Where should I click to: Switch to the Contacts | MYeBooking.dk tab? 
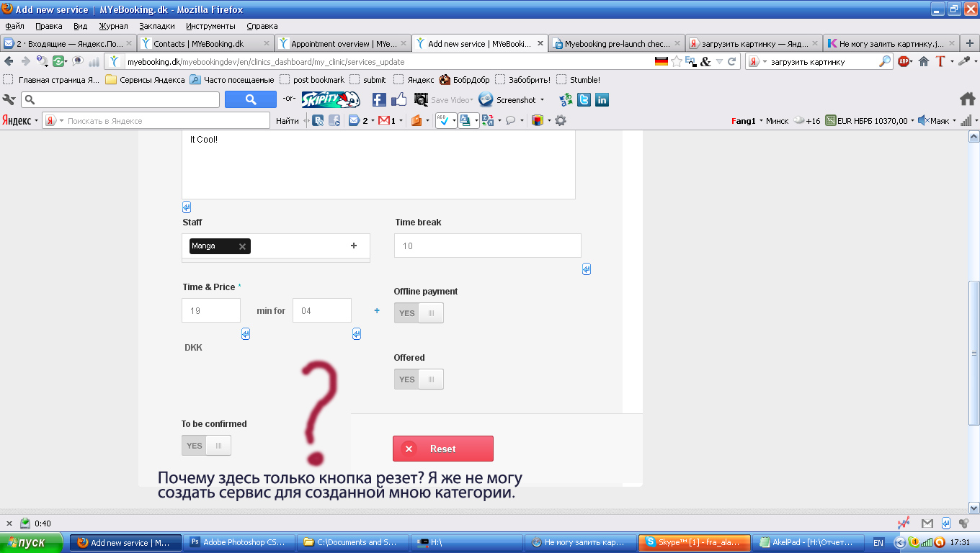coord(205,43)
